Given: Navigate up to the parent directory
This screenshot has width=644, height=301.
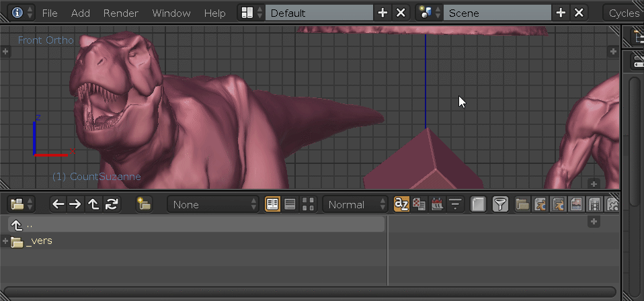Looking at the screenshot, I should pos(93,204).
